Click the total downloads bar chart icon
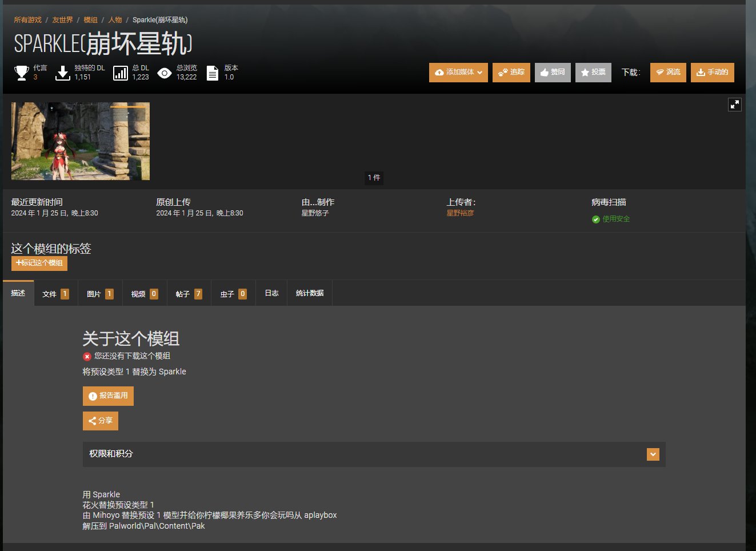Image resolution: width=756 pixels, height=551 pixels. (121, 73)
